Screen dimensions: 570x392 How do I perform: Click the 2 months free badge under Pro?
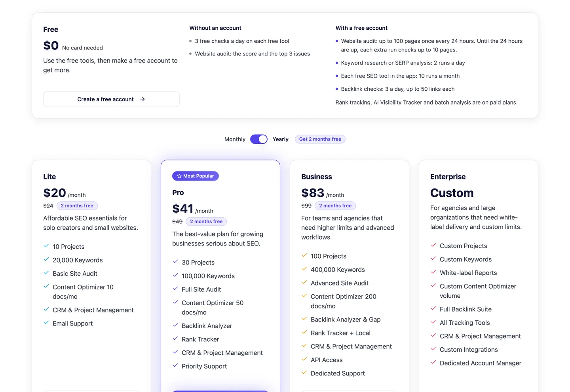tap(206, 222)
